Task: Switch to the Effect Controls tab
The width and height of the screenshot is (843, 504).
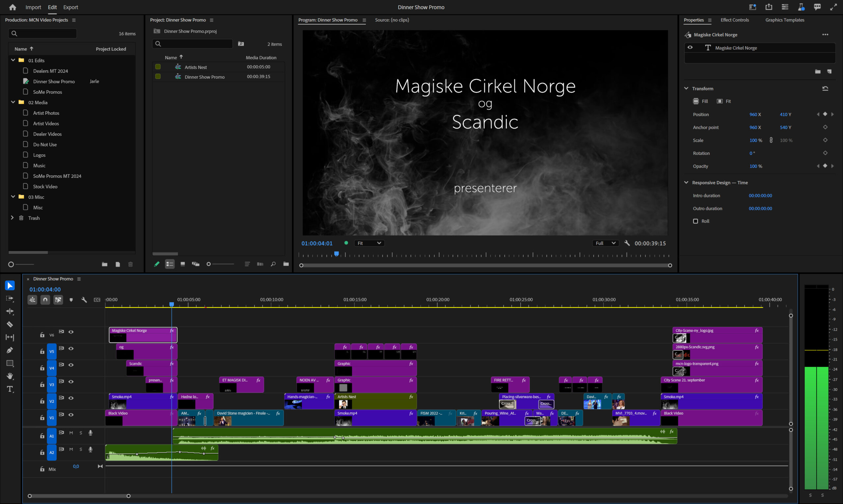Action: 735,20
